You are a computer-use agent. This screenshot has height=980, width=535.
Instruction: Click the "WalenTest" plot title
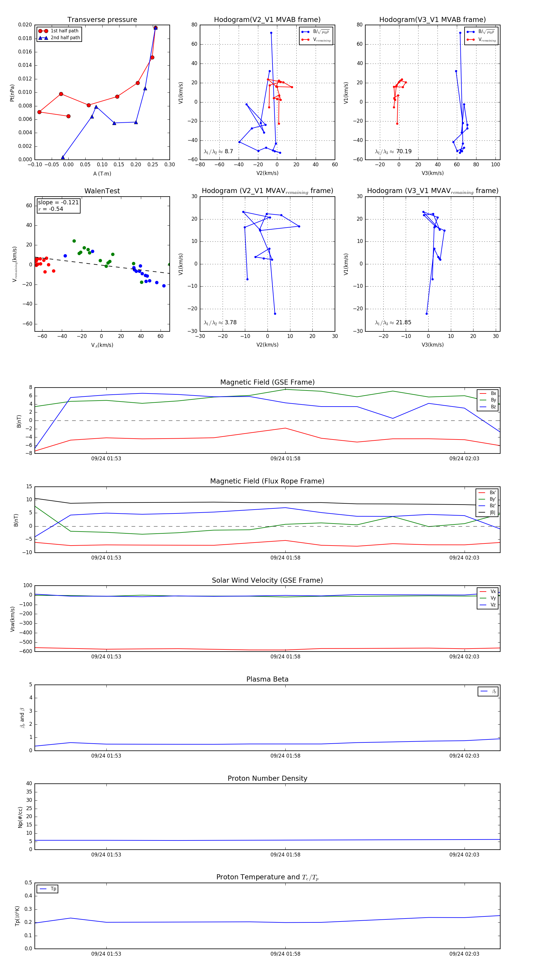click(102, 191)
